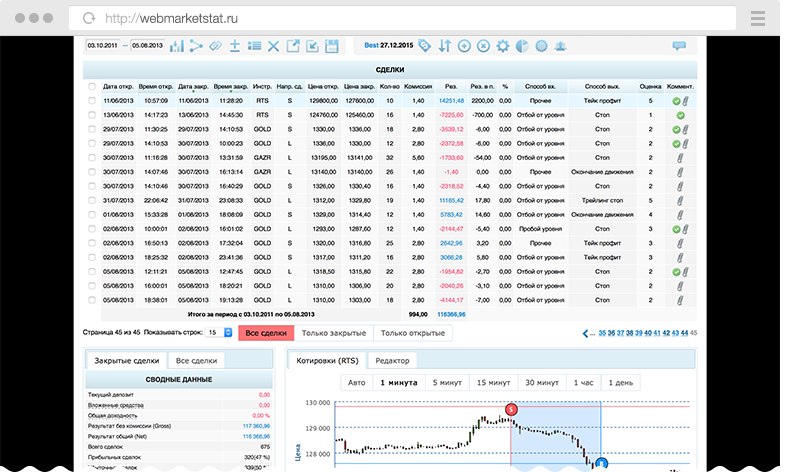Click green check icon in 14:17:23 row

pyautogui.click(x=680, y=115)
